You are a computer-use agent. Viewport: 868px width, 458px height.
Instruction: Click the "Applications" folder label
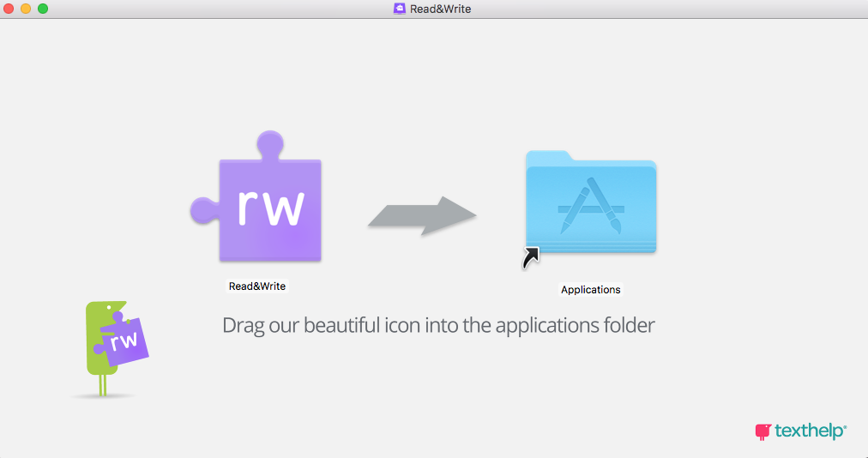click(591, 290)
